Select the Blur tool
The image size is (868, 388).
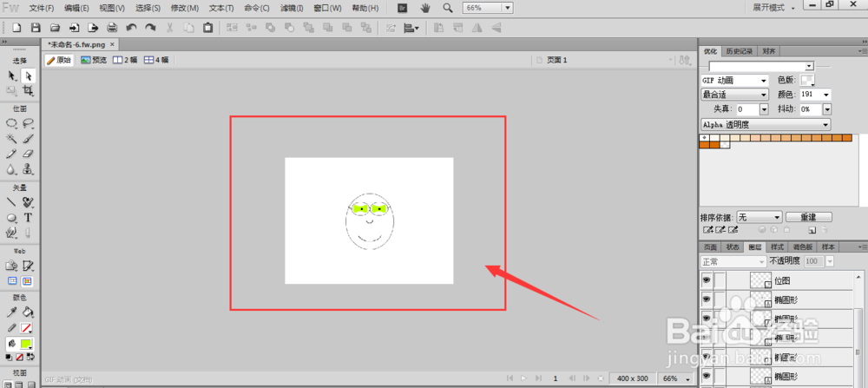point(11,170)
